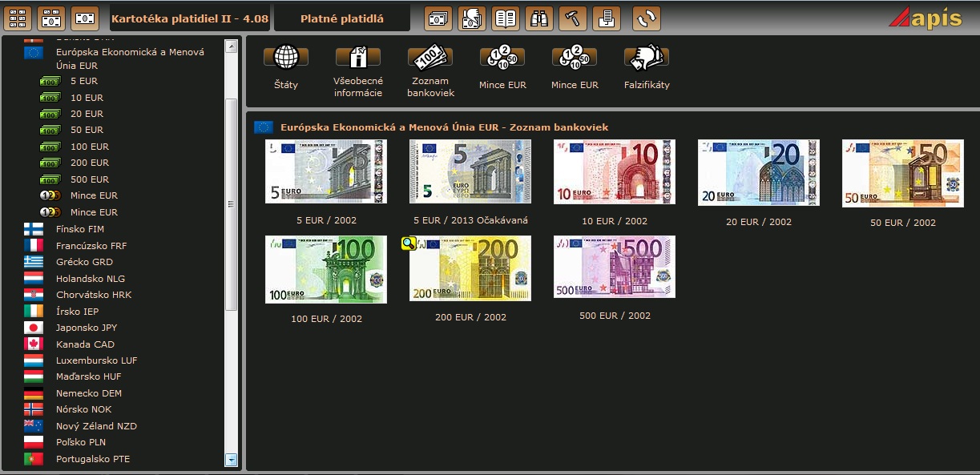Select 50 EUR in the sidebar tree

[87, 130]
